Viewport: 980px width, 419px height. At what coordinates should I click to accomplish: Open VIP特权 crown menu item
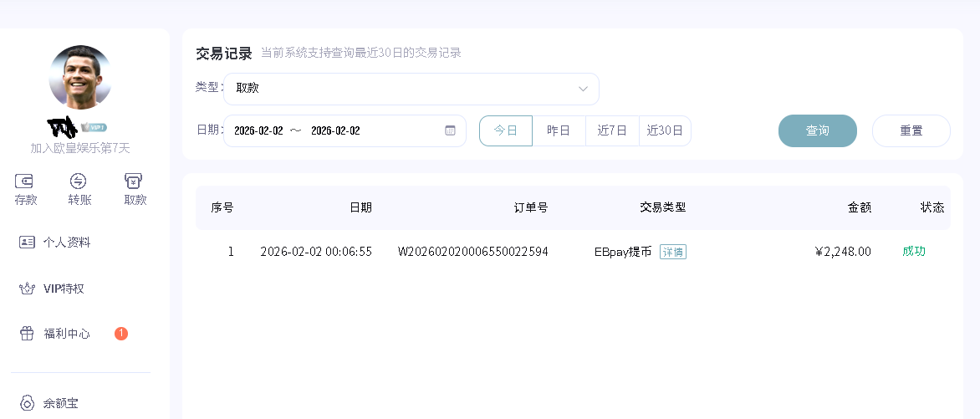click(x=63, y=289)
